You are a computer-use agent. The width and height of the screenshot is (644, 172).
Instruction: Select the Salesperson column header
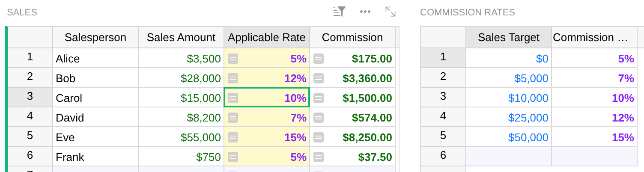point(95,37)
